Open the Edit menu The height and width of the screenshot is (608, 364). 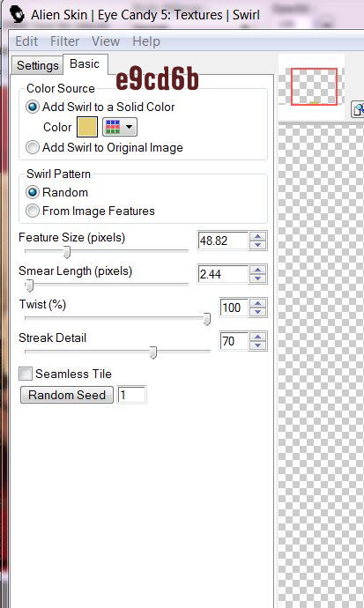coord(26,41)
